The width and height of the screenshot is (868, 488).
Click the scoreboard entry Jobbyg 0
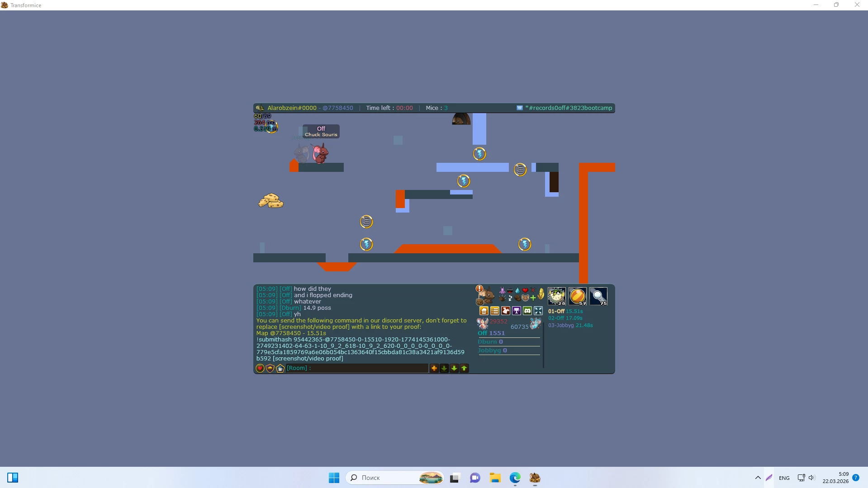coord(492,351)
